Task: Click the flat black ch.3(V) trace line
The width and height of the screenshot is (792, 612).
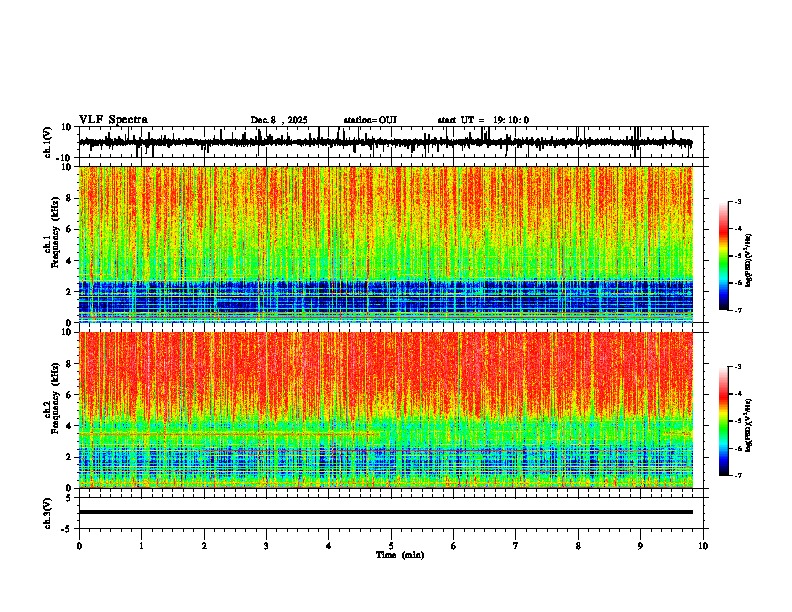Action: coord(386,512)
